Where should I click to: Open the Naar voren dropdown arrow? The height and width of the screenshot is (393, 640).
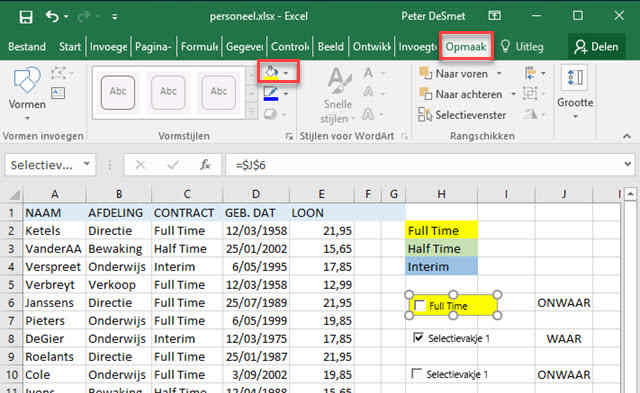499,74
